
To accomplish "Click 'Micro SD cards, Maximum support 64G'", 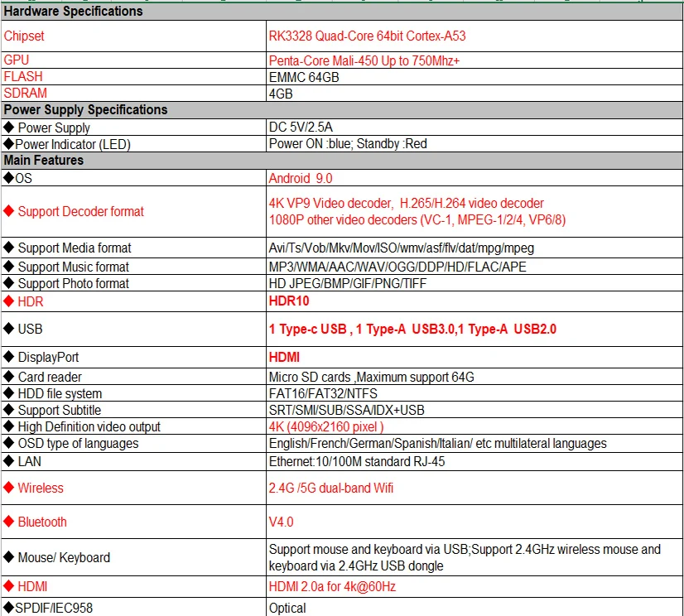I will 474,377.
